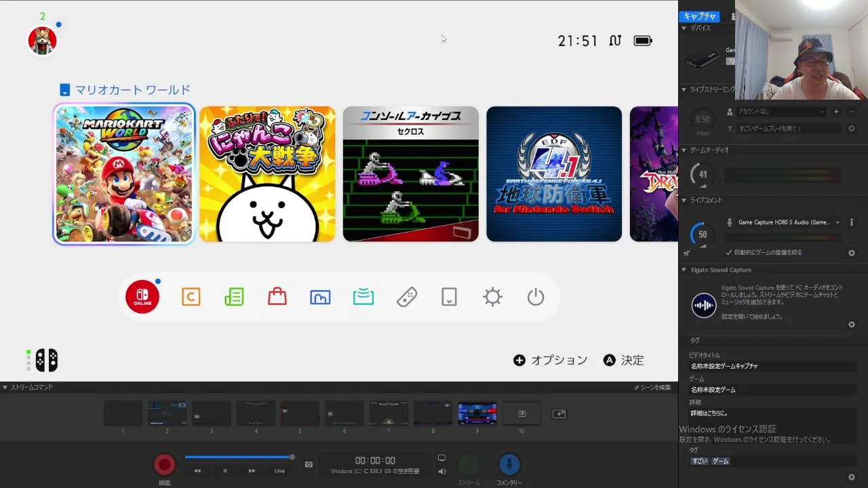Screen dimensions: 868x488
Task: Open scene editing via シーンを編集
Action: (x=652, y=387)
